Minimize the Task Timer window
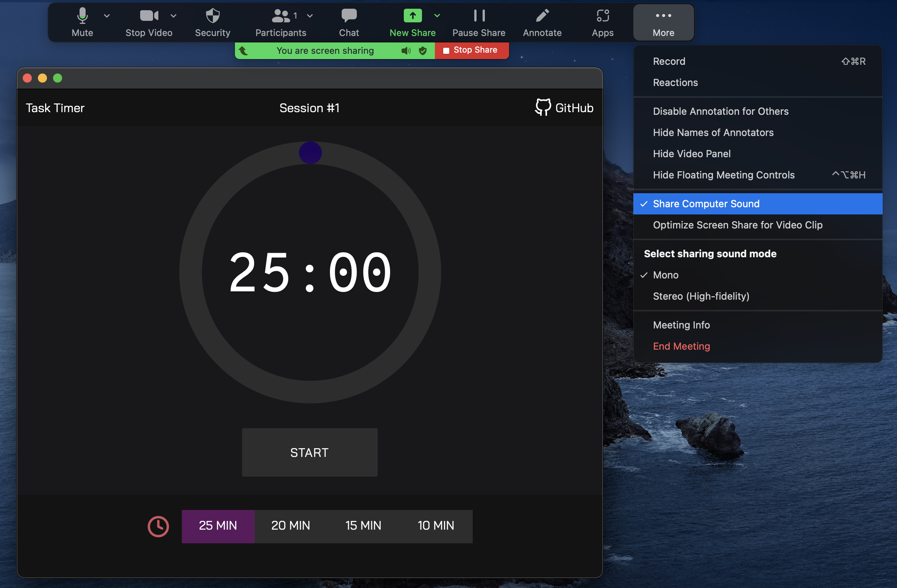 coord(42,78)
